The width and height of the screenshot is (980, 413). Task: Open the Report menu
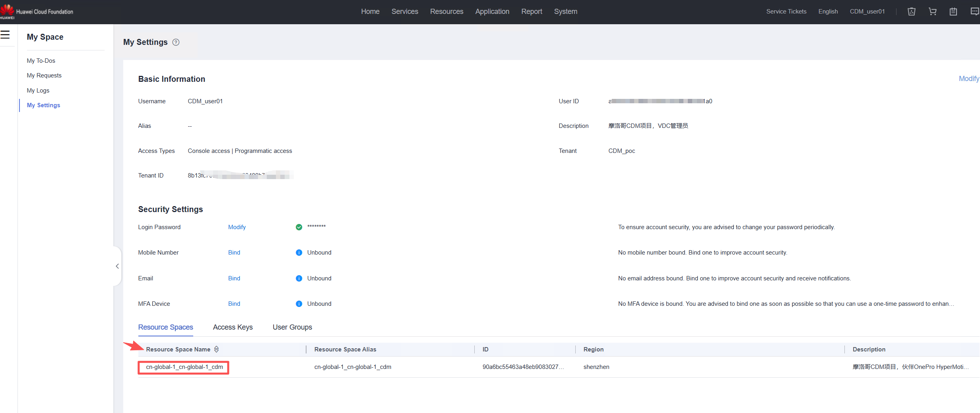coord(532,12)
